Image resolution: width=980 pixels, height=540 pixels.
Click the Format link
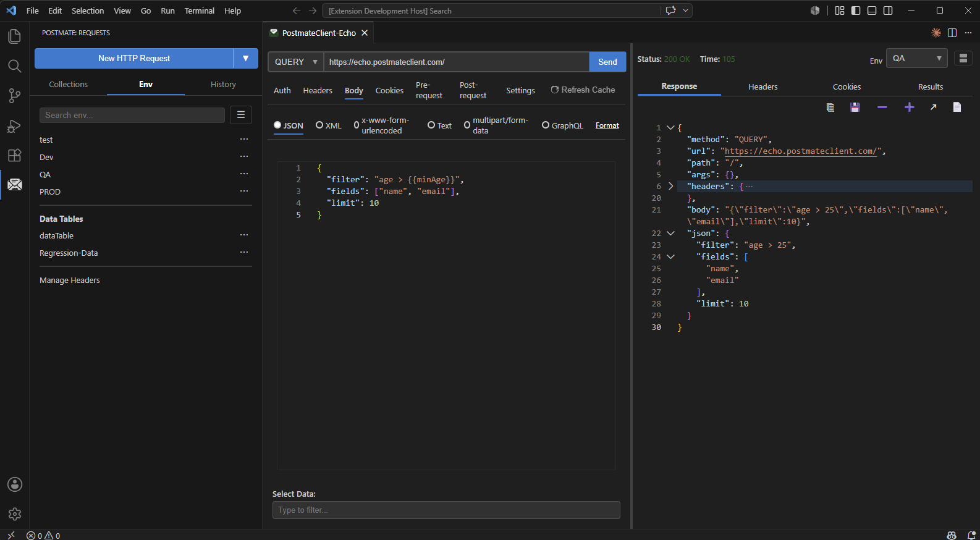607,125
